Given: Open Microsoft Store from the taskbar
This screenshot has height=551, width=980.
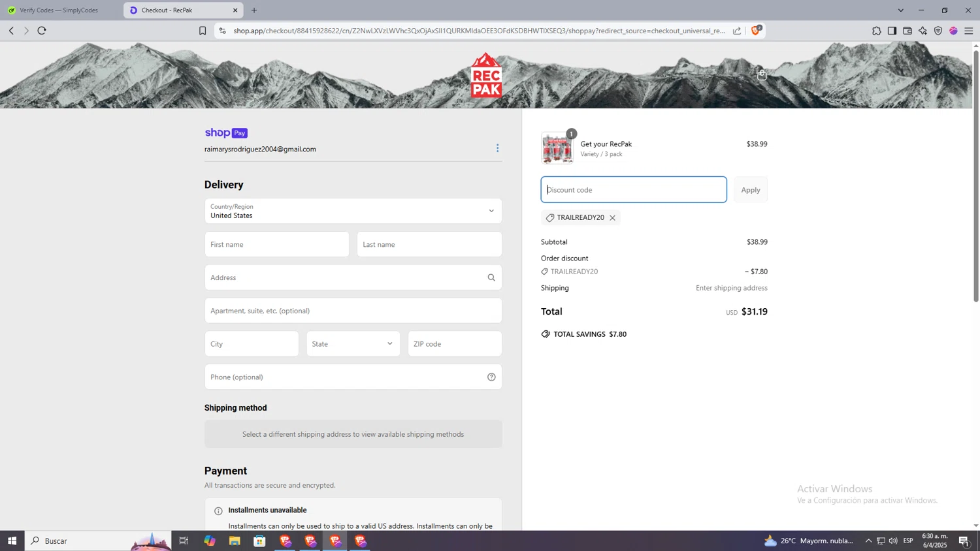Looking at the screenshot, I should [259, 541].
